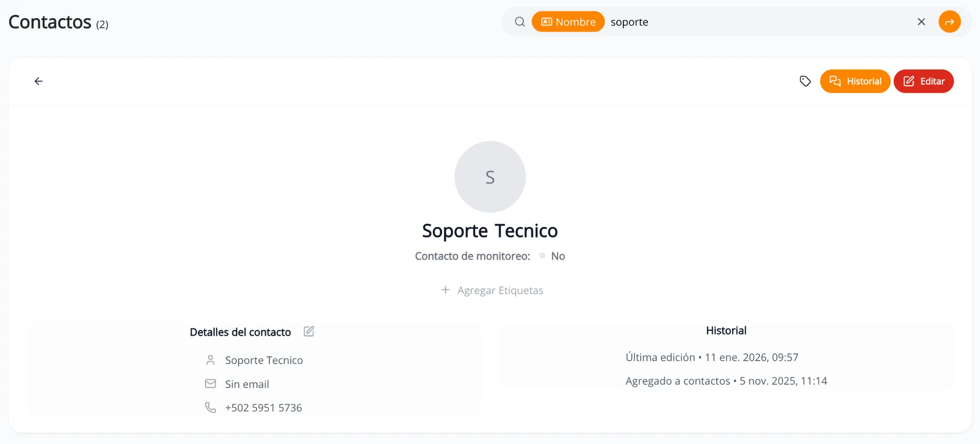The height and width of the screenshot is (444, 980).
Task: Open the Contactos heading
Action: [50, 21]
